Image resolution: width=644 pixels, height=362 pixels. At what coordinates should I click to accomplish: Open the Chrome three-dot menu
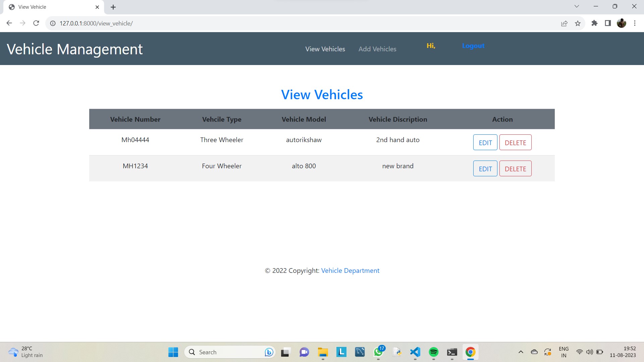635,23
